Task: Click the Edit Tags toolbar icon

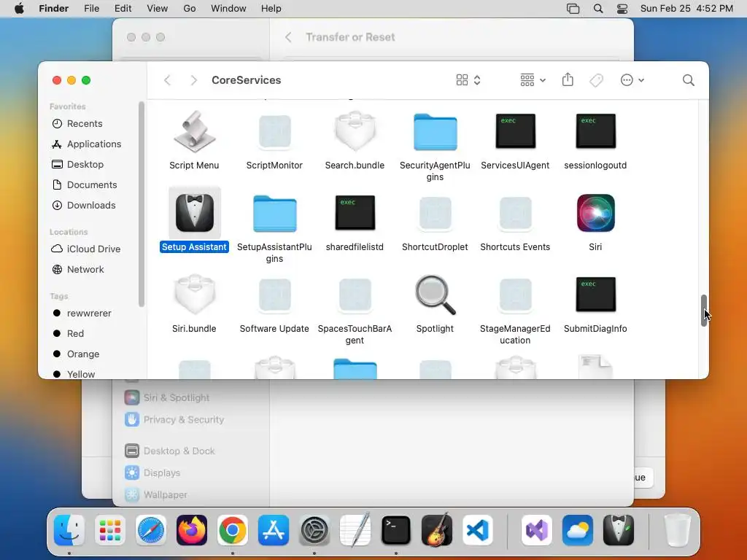Action: (596, 80)
